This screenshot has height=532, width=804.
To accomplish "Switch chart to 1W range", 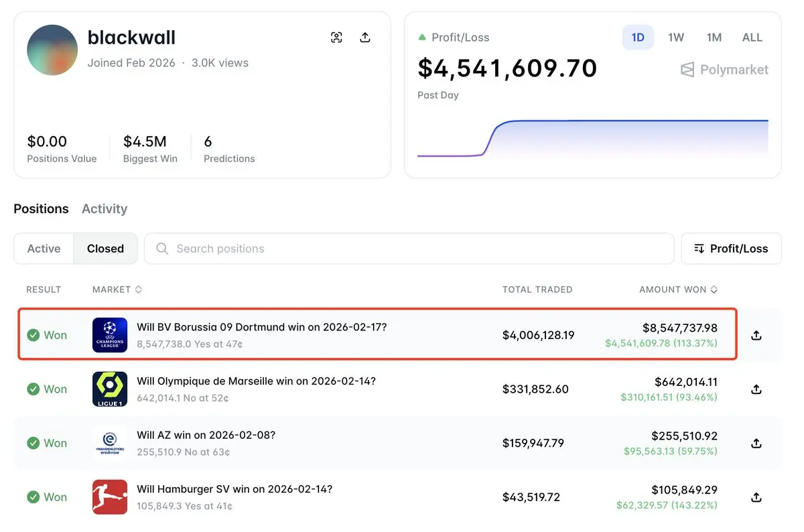I will (x=676, y=38).
